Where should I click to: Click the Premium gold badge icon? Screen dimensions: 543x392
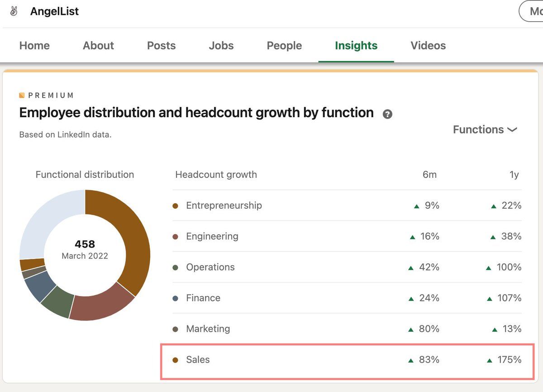tap(22, 96)
